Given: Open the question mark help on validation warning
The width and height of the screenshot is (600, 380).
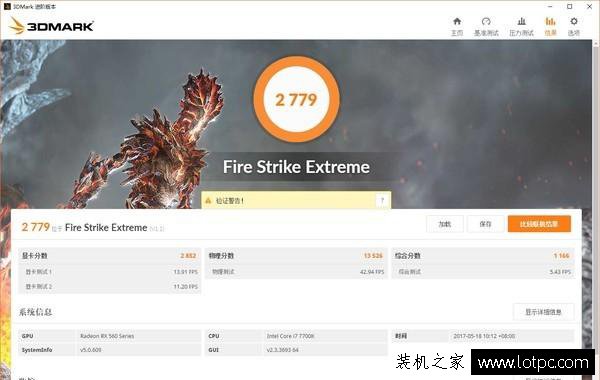Looking at the screenshot, I should click(x=382, y=201).
